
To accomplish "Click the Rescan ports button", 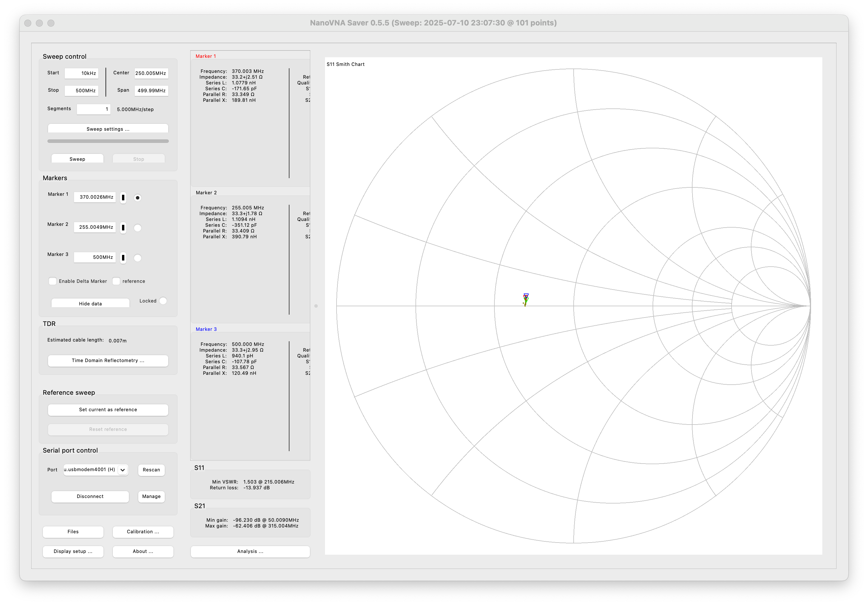I will (x=151, y=470).
